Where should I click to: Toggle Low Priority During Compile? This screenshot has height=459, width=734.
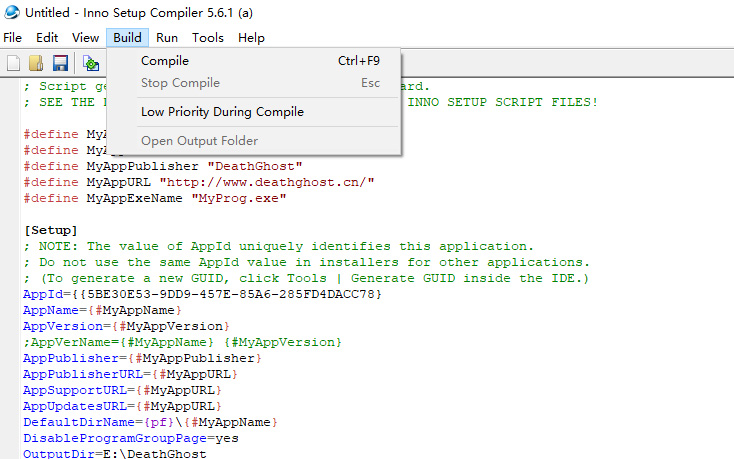click(x=254, y=112)
